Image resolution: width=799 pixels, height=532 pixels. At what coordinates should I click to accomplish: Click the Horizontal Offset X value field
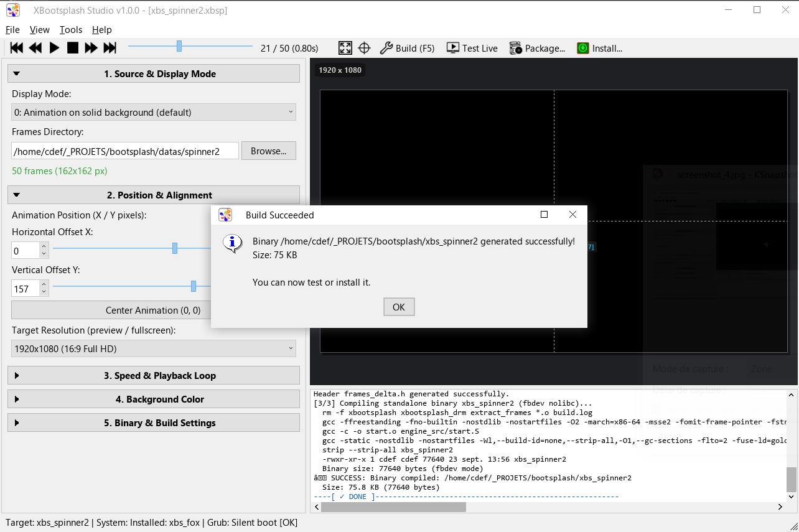(26, 250)
